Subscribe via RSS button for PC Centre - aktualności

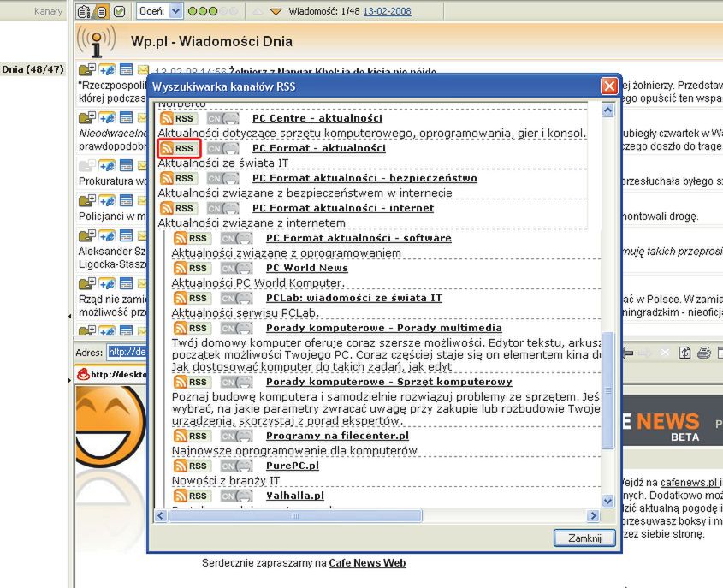click(179, 118)
